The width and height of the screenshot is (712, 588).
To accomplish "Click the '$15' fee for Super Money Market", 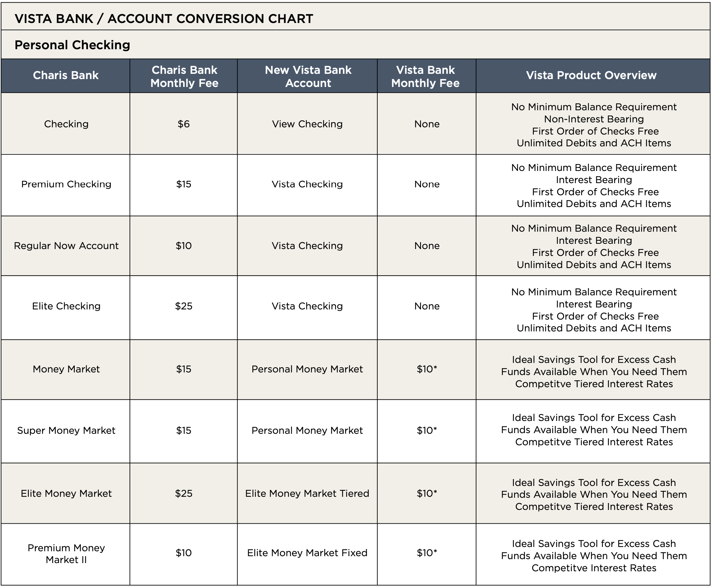I will coord(184,430).
